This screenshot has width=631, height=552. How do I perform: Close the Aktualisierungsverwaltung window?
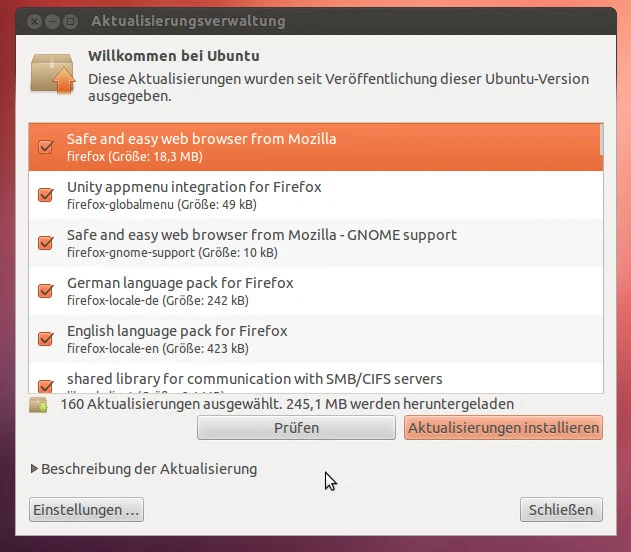point(35,21)
